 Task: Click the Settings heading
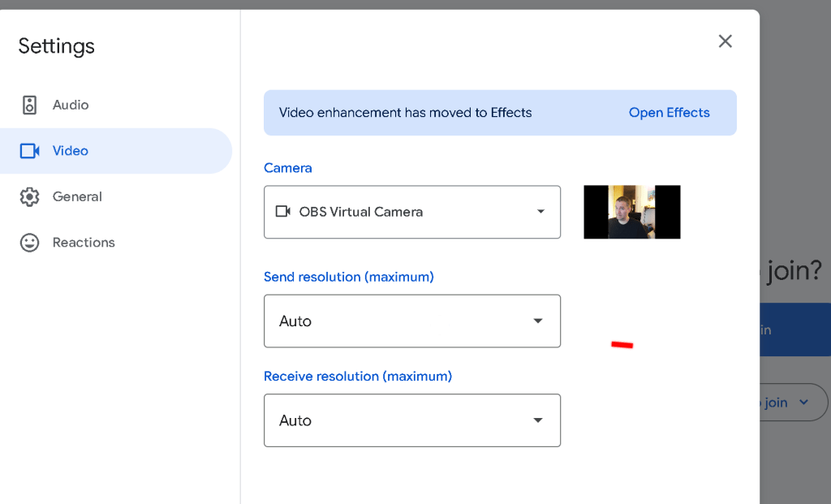[x=57, y=46]
